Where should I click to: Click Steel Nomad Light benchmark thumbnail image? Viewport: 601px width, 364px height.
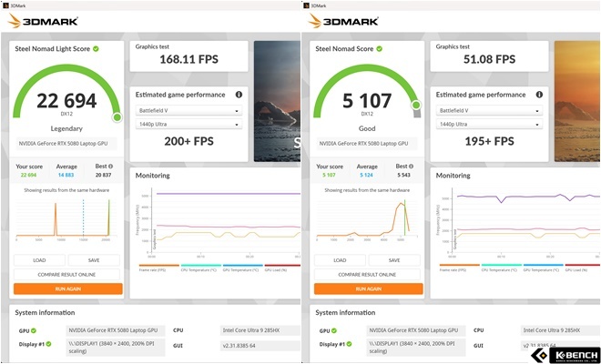tap(277, 101)
